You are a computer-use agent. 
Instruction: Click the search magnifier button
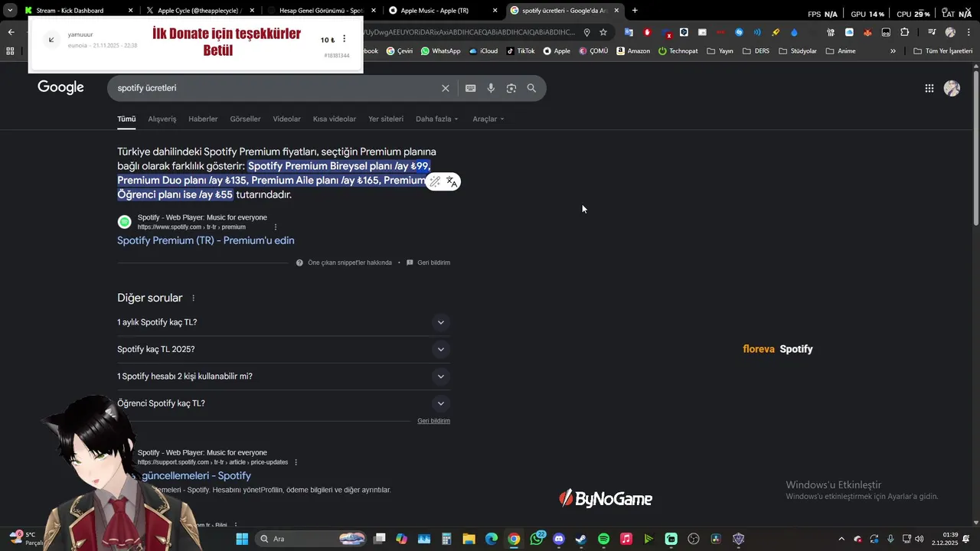(531, 88)
